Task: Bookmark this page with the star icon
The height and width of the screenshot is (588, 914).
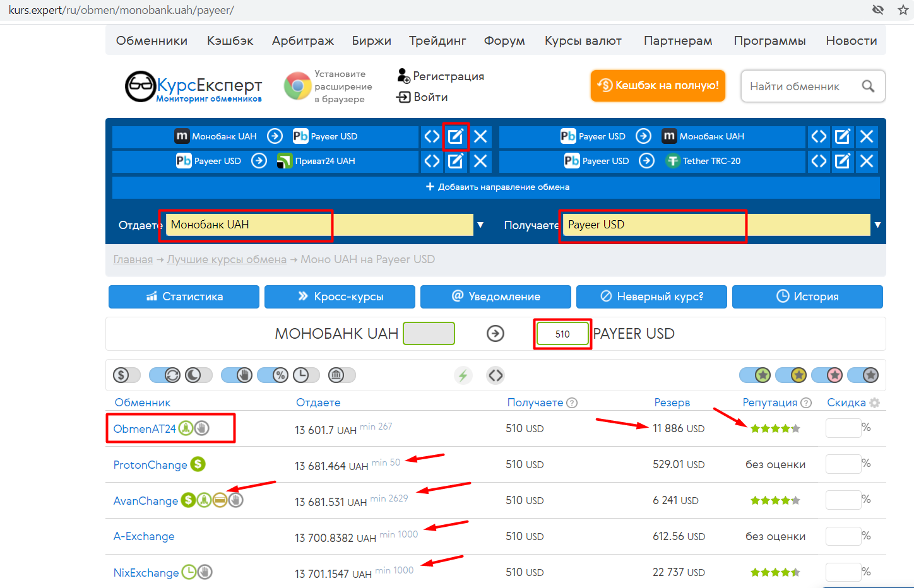Action: coord(903,10)
